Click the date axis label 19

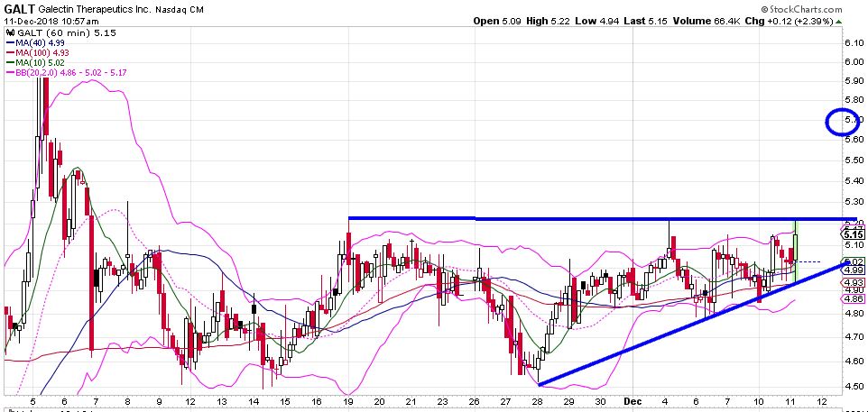click(x=349, y=401)
